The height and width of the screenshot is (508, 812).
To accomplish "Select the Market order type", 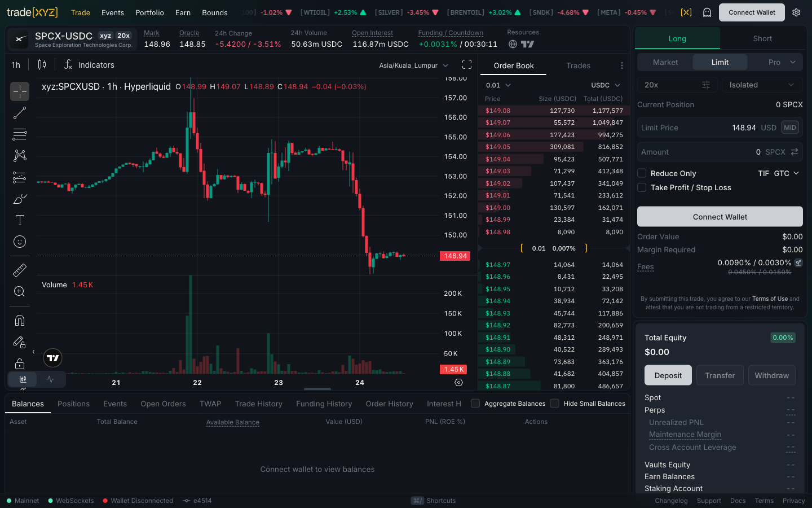I will point(665,62).
